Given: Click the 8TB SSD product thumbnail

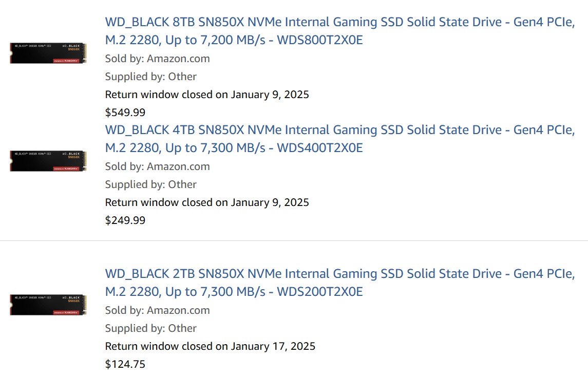Looking at the screenshot, I should (x=48, y=53).
